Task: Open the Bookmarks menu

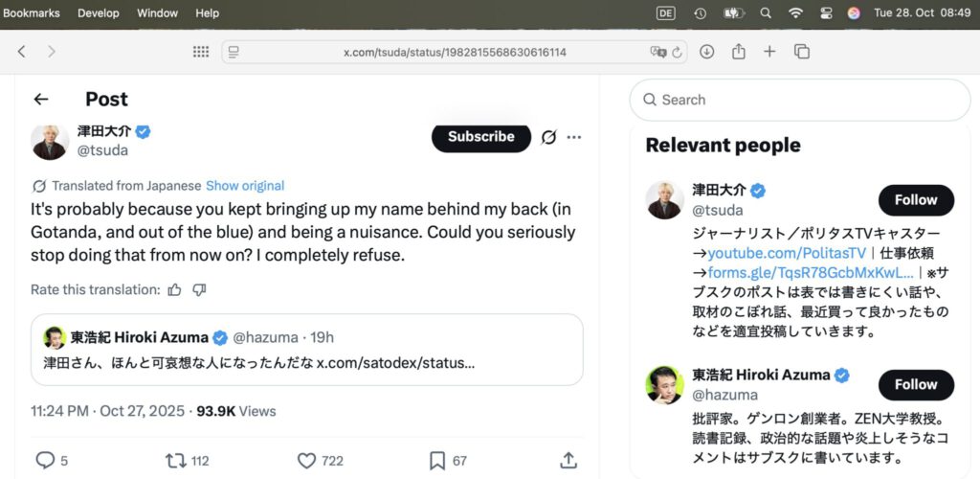Action: 32,12
